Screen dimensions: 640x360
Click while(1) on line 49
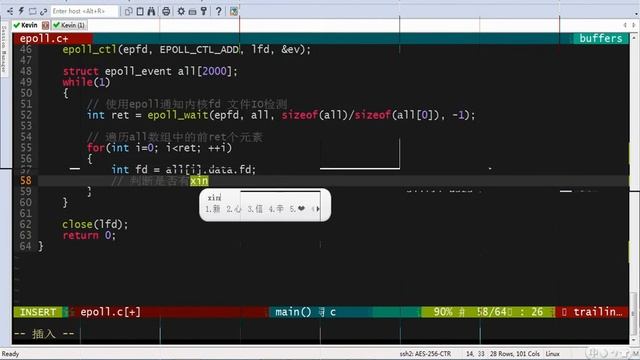pos(86,82)
